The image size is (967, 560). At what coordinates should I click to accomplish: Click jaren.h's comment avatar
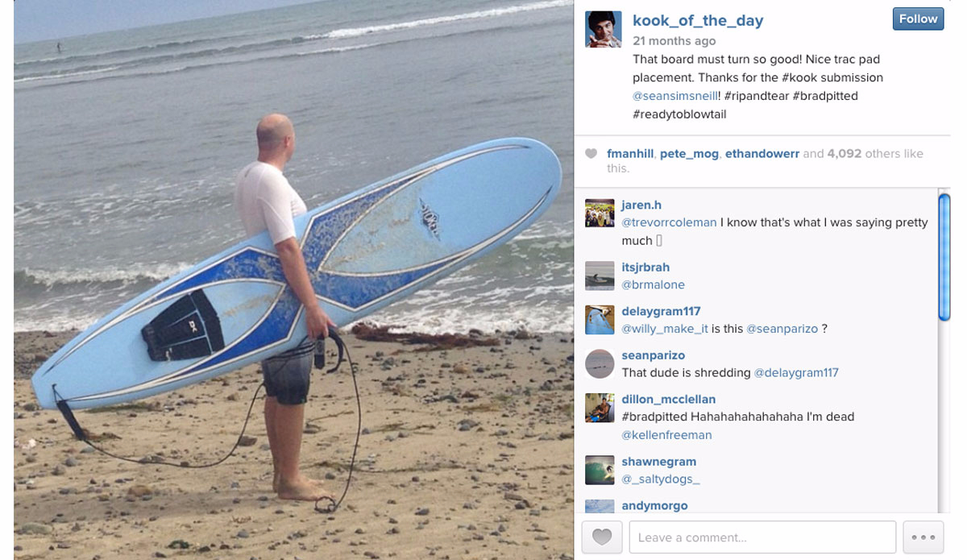point(600,213)
